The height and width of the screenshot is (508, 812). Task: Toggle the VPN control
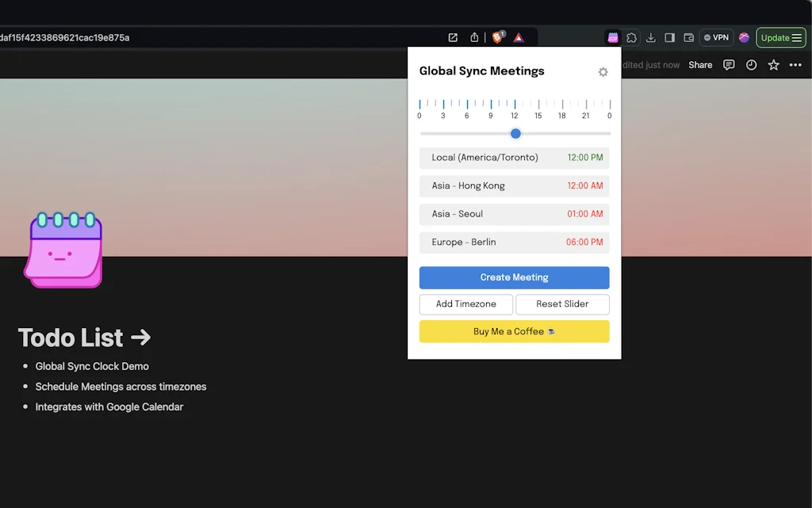pos(716,37)
